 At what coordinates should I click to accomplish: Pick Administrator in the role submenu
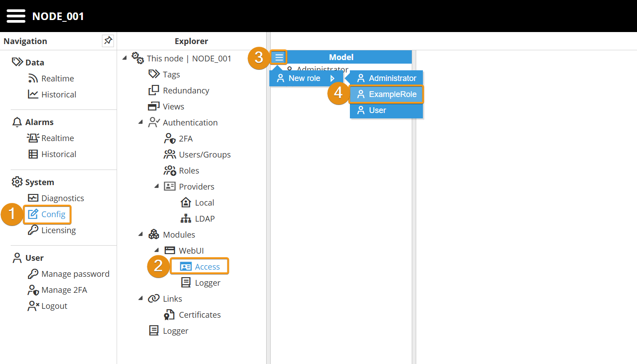386,78
